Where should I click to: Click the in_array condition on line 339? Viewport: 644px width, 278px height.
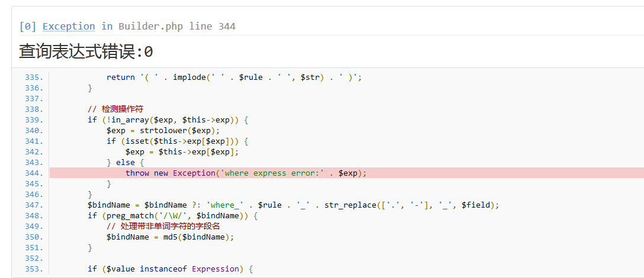coord(168,119)
